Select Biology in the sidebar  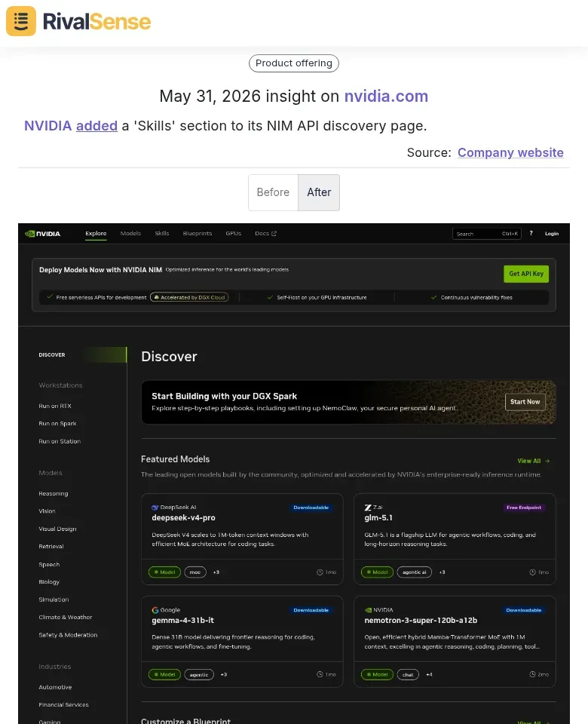[49, 582]
